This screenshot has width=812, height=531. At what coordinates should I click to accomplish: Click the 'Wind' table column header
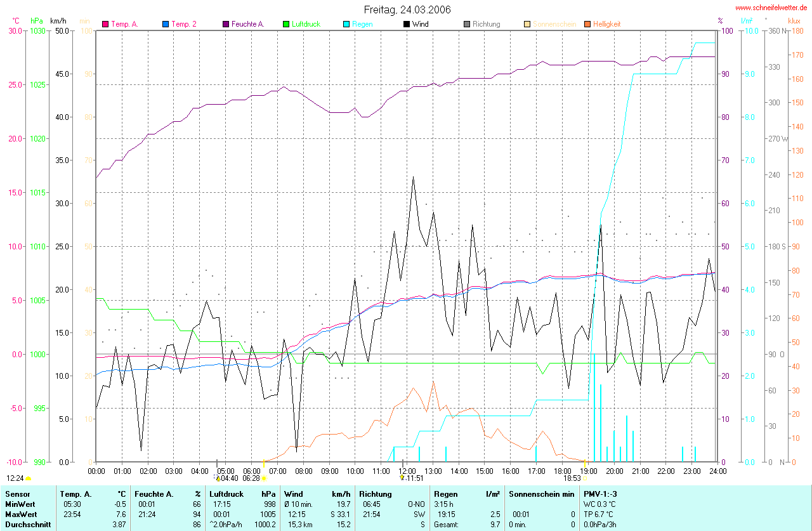click(294, 494)
